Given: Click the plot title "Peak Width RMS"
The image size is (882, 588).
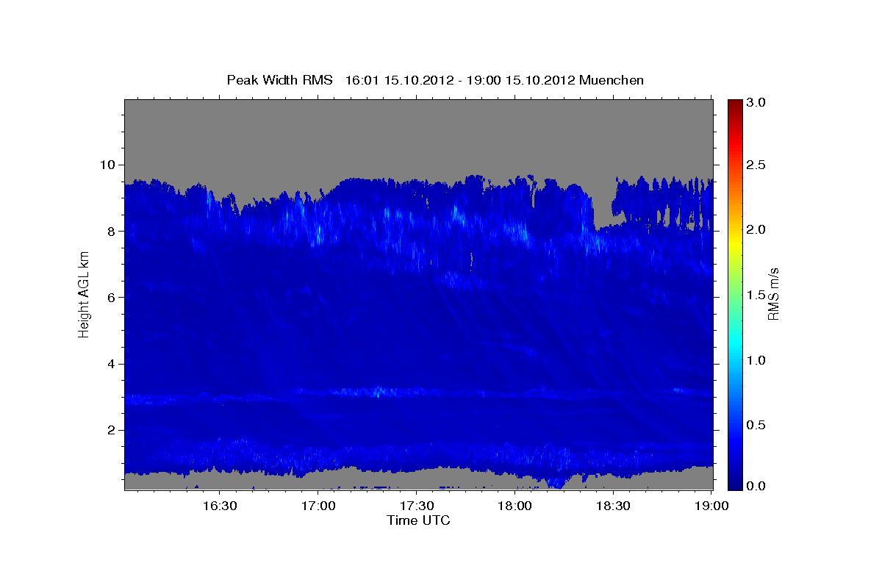Looking at the screenshot, I should tap(280, 80).
